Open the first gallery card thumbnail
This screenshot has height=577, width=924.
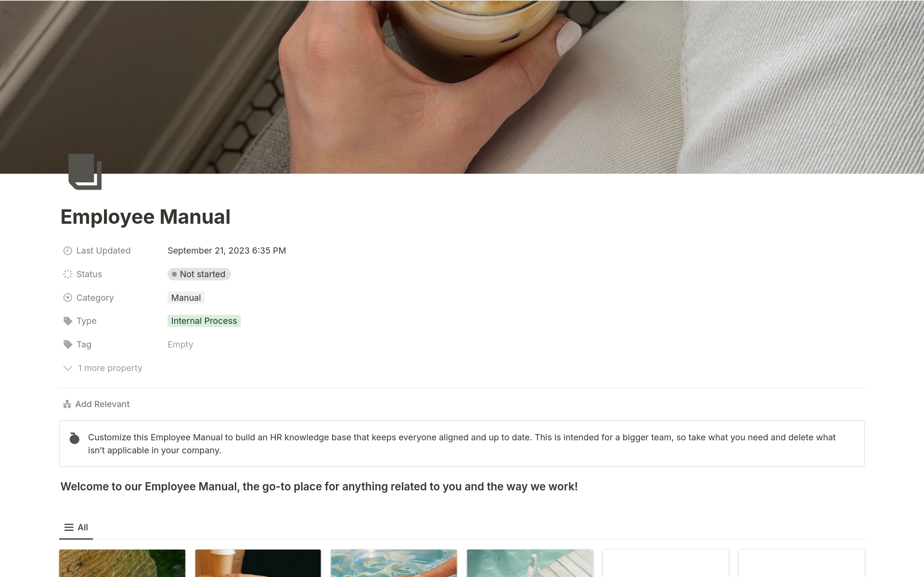[122, 563]
